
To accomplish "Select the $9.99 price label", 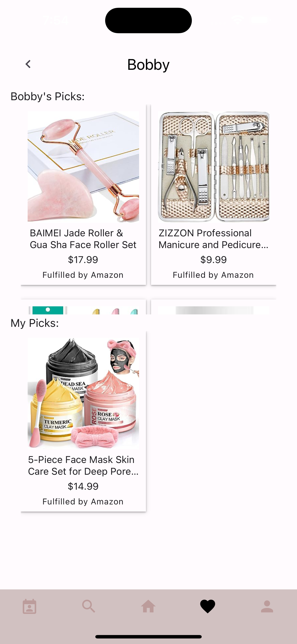I will pos(214,260).
